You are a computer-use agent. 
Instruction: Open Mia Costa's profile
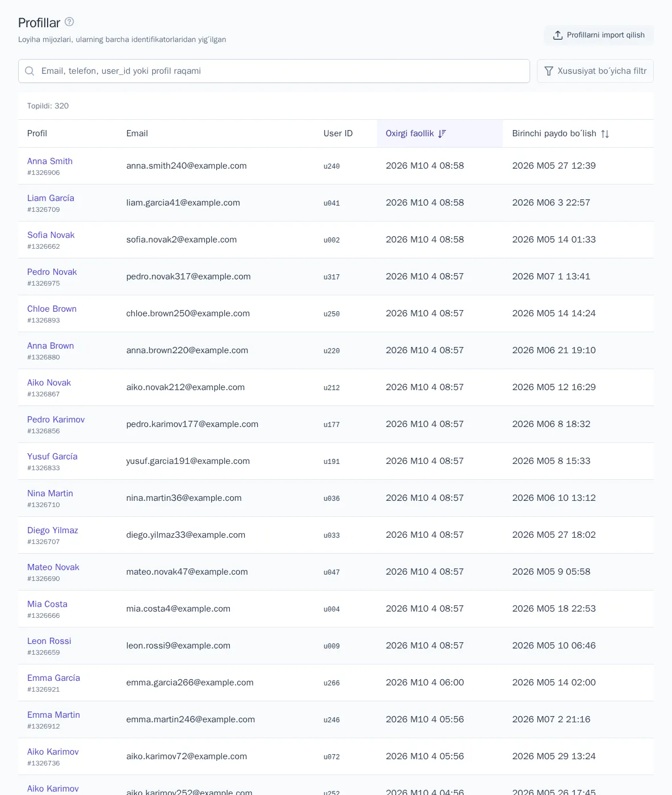coord(47,604)
